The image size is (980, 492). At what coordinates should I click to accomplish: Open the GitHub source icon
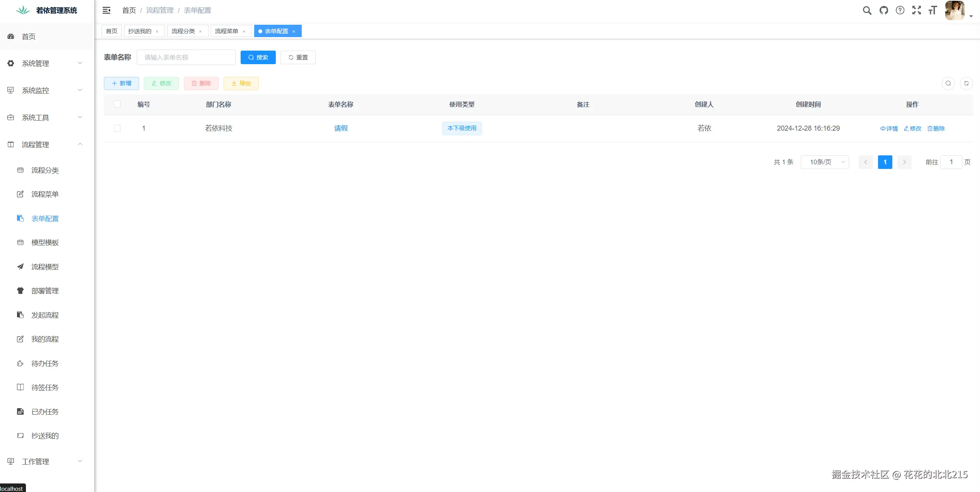tap(883, 10)
